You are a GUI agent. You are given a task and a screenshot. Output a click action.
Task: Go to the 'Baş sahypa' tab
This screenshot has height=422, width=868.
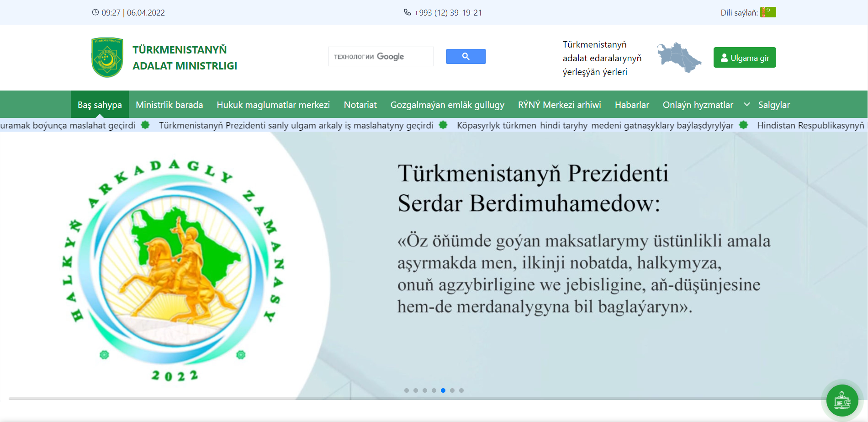click(100, 105)
